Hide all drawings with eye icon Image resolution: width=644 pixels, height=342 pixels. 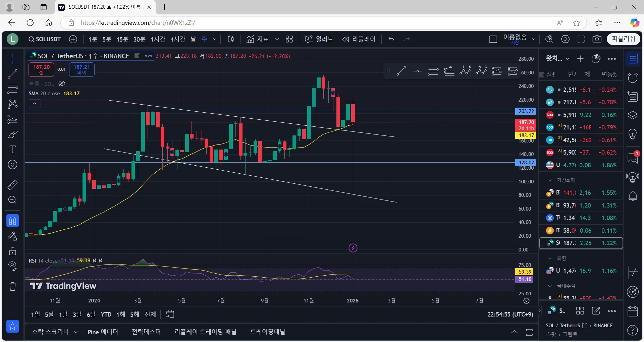point(12,266)
